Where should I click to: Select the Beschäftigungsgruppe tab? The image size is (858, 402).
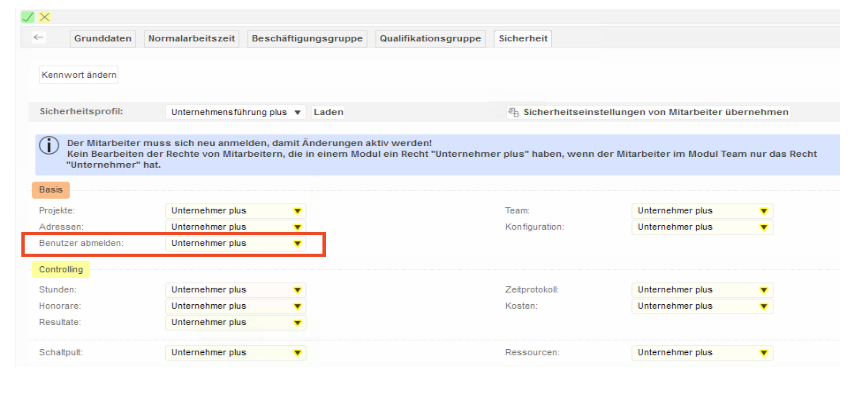coord(308,38)
